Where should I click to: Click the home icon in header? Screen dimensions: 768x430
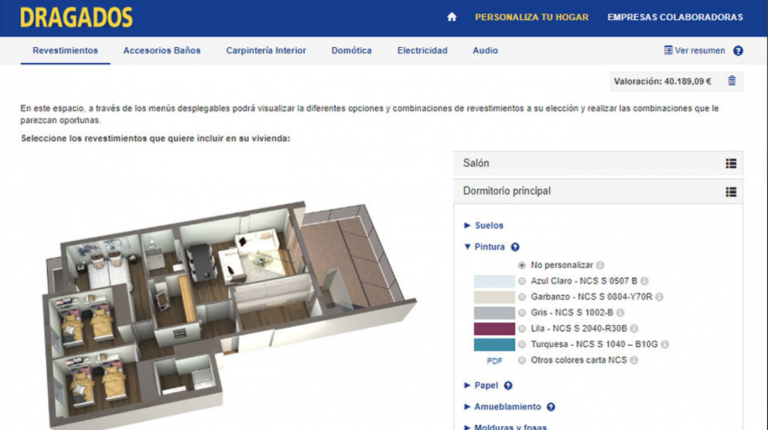[x=452, y=17]
